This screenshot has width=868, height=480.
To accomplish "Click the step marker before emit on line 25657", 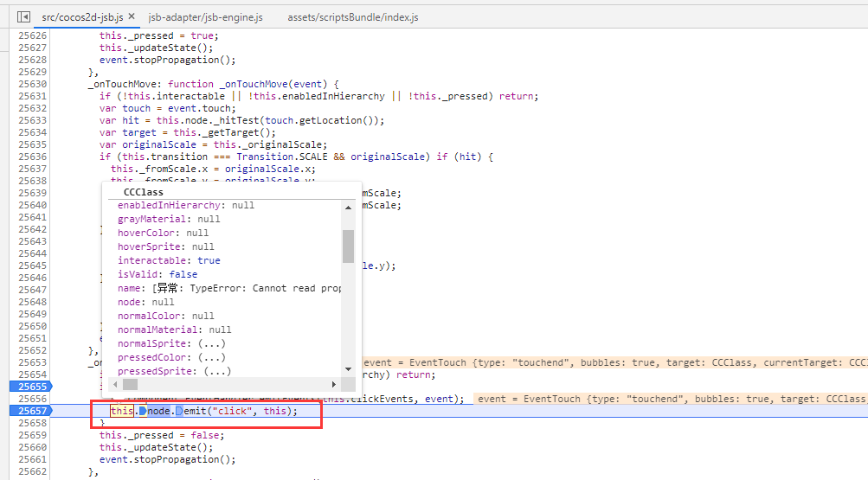I will pyautogui.click(x=179, y=411).
